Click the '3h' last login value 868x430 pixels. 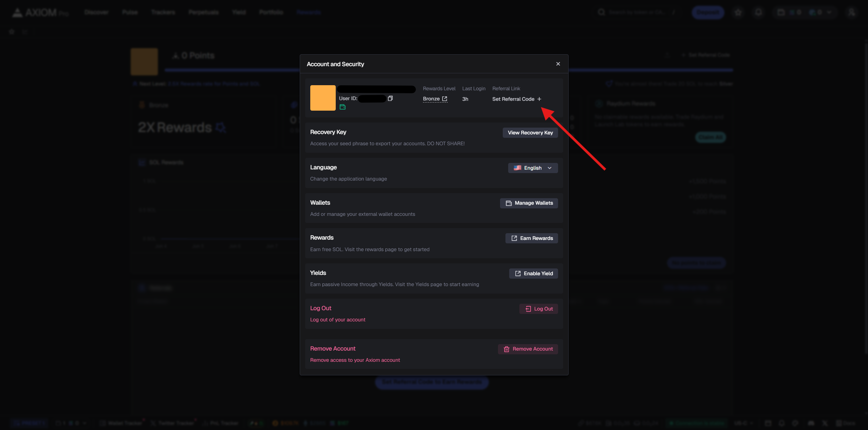(465, 99)
